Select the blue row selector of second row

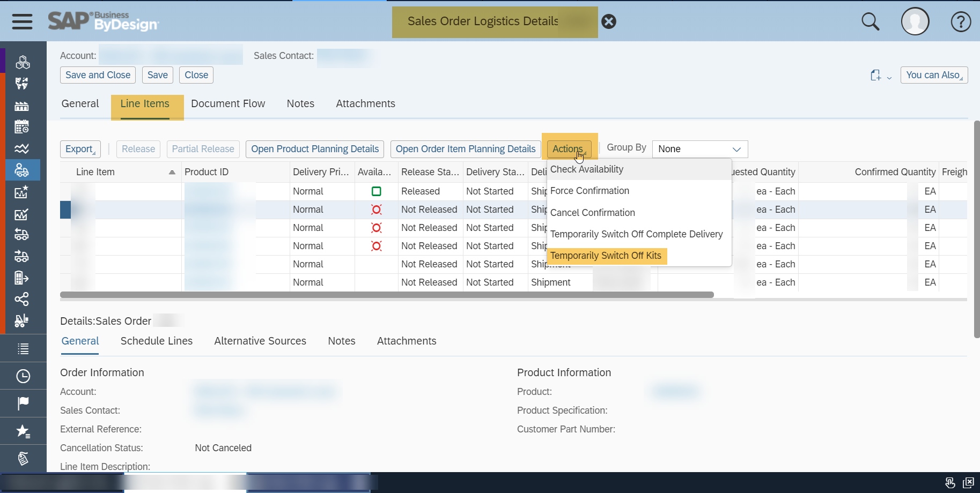click(65, 210)
